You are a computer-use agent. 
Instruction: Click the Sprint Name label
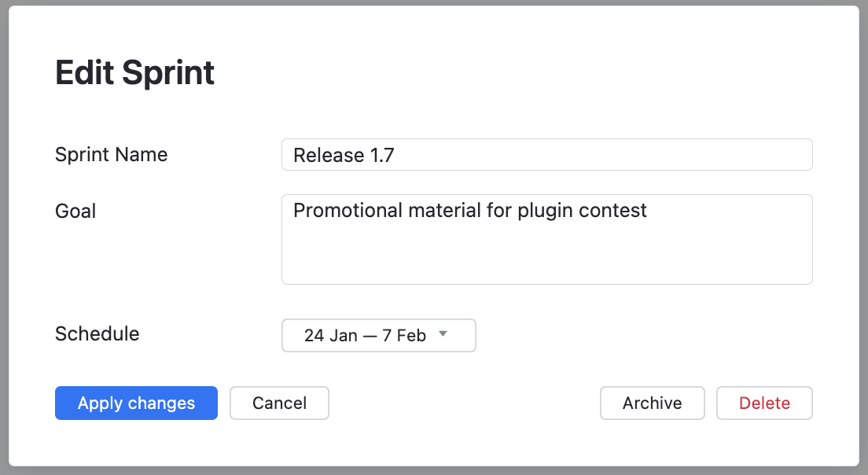(111, 154)
